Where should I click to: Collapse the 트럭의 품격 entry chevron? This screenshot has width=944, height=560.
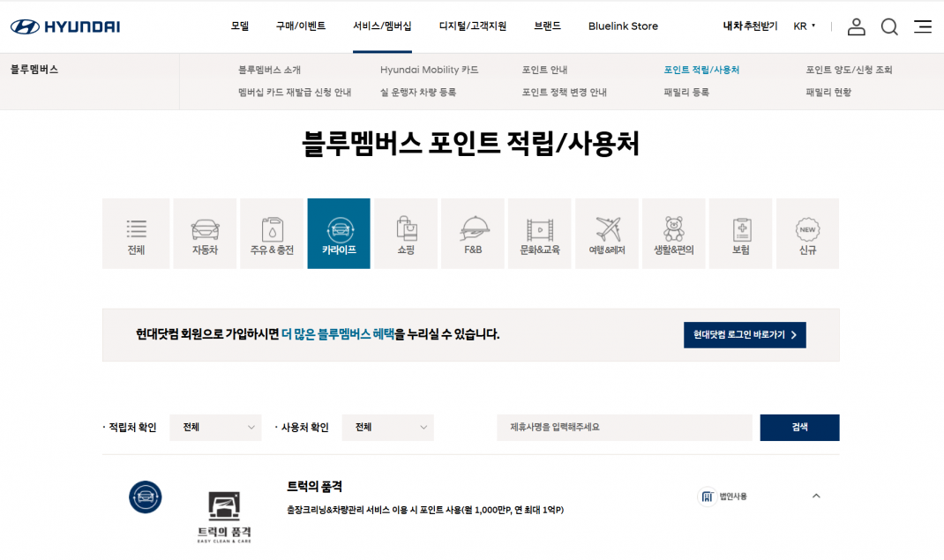click(816, 497)
